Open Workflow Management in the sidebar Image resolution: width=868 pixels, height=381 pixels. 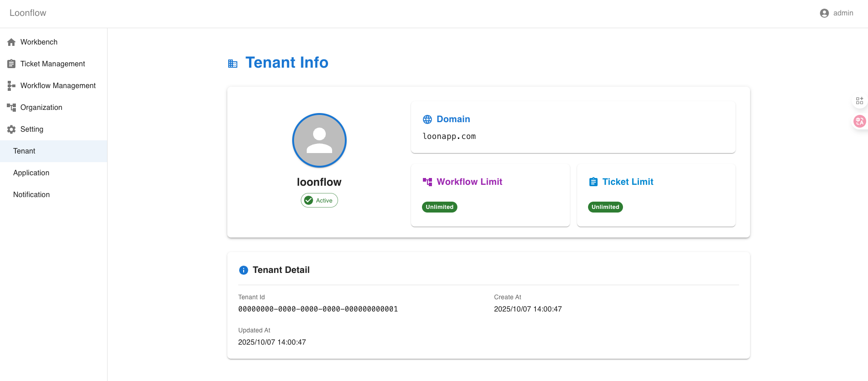click(54, 86)
